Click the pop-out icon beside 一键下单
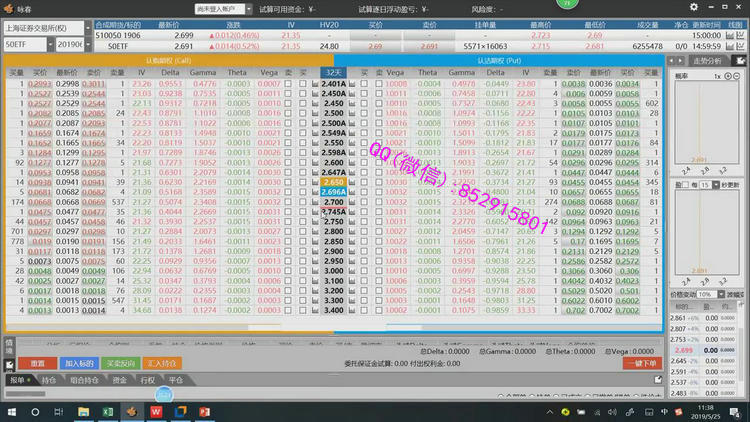Viewport: 750px width, 422px height. [658, 379]
